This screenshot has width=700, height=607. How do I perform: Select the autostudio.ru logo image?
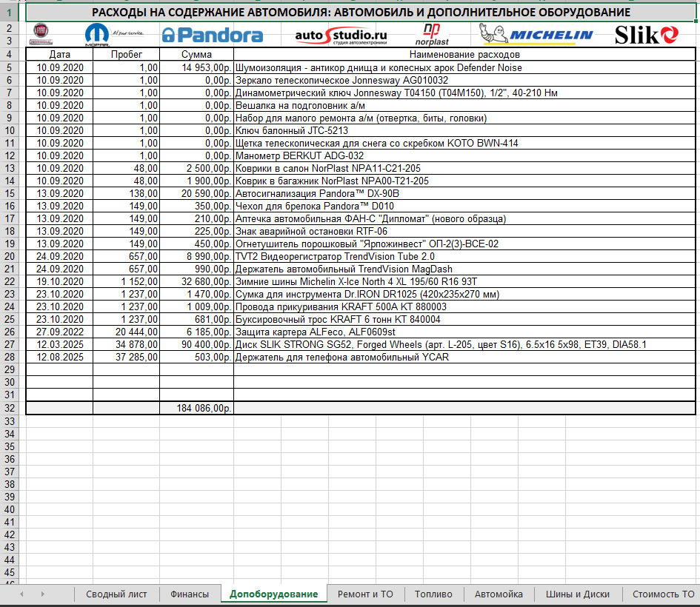pyautogui.click(x=341, y=36)
